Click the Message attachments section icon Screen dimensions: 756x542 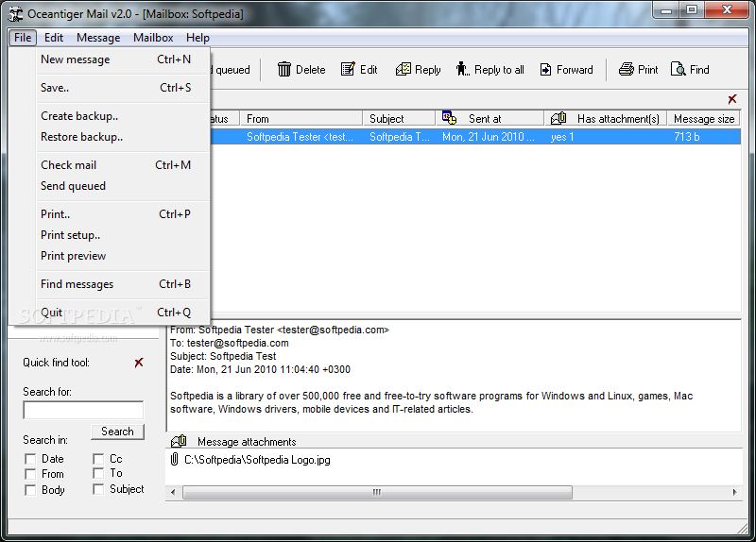point(179,440)
